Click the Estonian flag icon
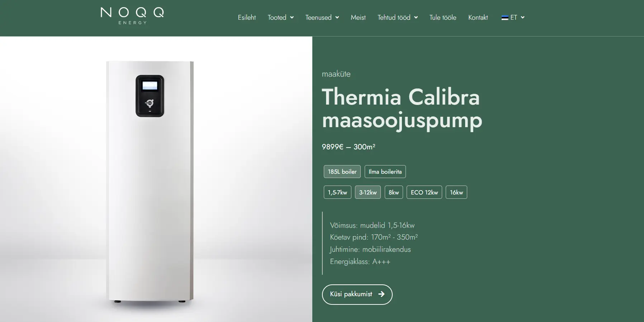 (505, 18)
